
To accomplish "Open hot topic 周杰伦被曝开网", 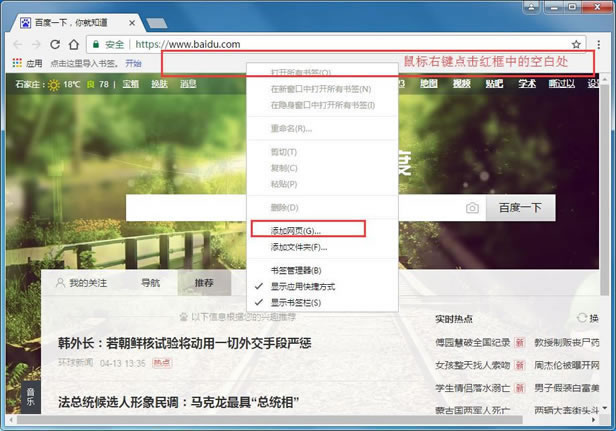I will 566,365.
